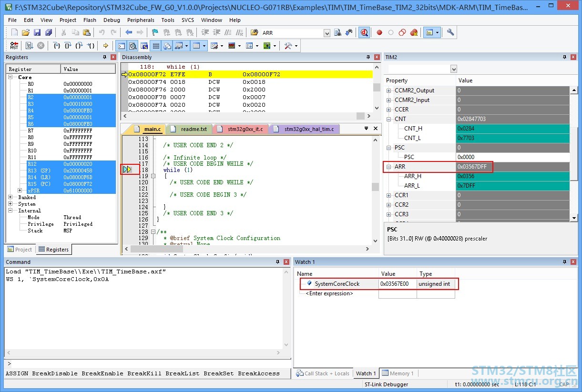Click the Step Over icon
The height and width of the screenshot is (392, 582).
click(68, 46)
